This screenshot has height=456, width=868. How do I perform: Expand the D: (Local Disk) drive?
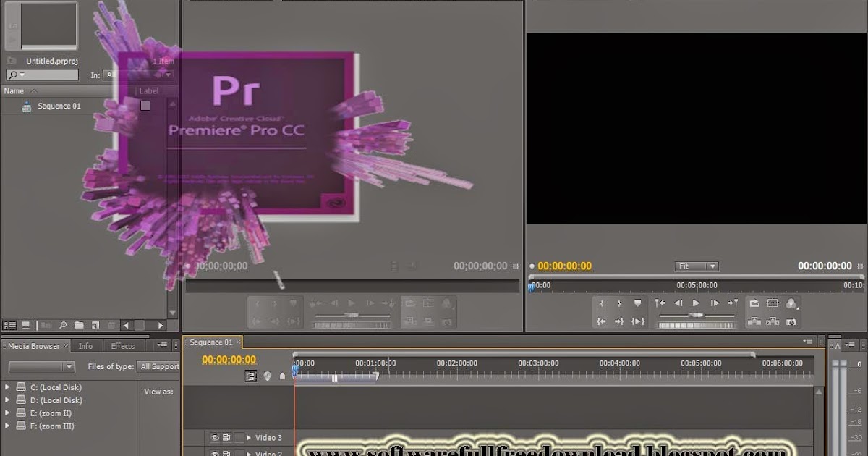tap(8, 400)
